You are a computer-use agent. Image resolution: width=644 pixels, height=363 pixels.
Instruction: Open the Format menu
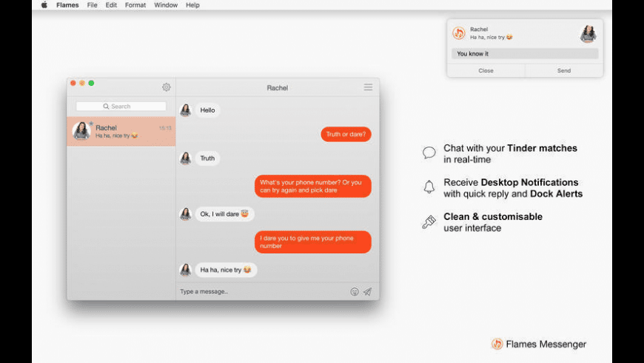pyautogui.click(x=135, y=5)
